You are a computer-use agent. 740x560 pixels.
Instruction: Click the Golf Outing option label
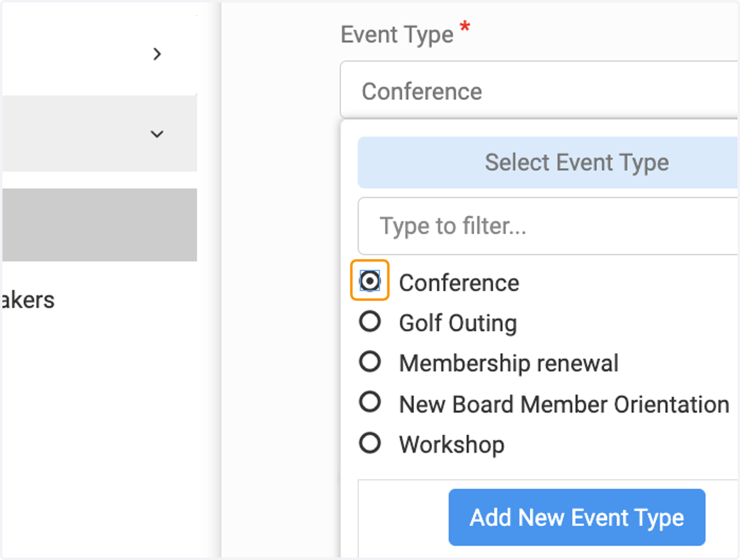[x=458, y=323]
